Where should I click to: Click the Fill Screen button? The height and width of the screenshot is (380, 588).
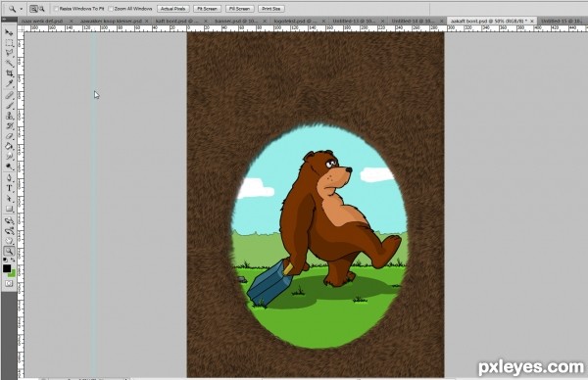[240, 8]
